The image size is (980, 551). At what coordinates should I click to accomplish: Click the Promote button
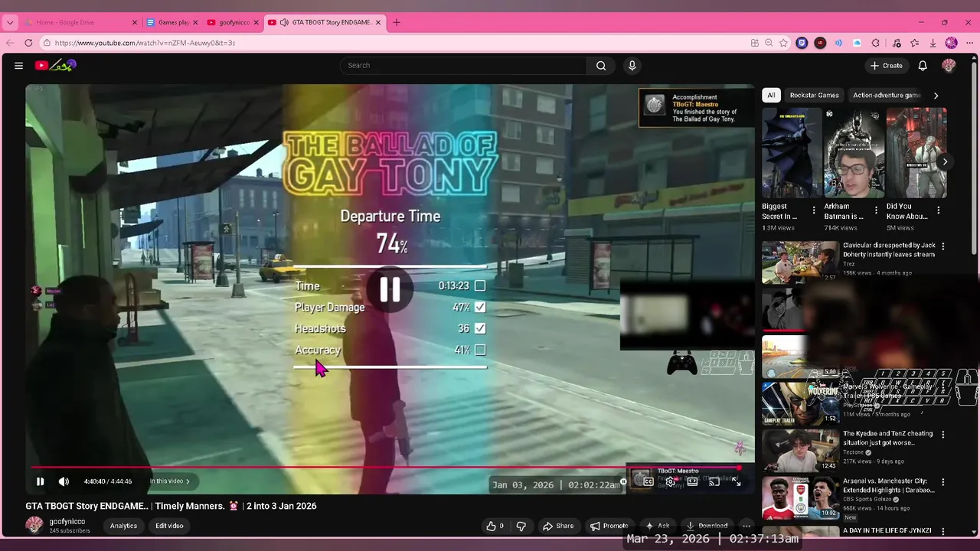point(609,526)
